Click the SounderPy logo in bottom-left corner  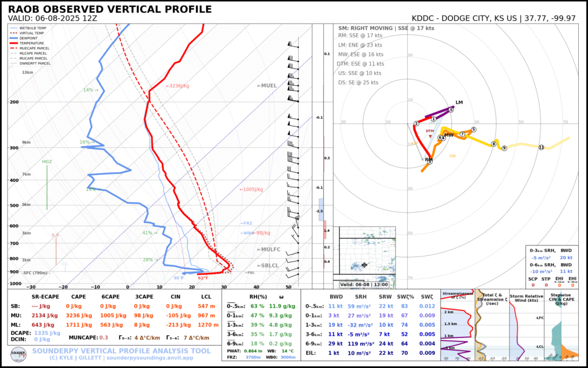click(x=18, y=352)
